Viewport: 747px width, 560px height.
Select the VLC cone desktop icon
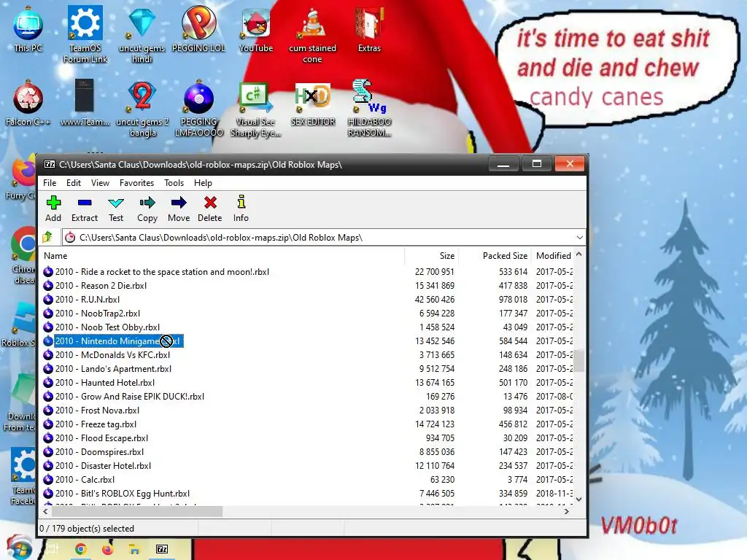coord(312,34)
